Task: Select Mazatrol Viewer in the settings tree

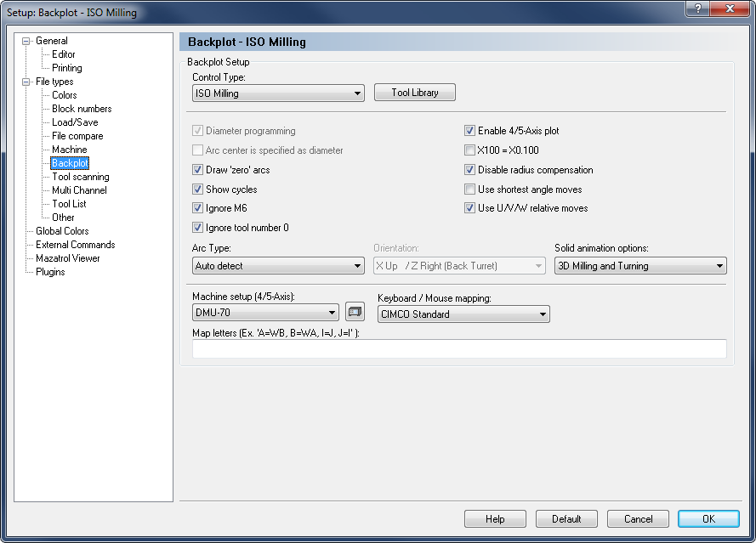Action: coord(68,258)
